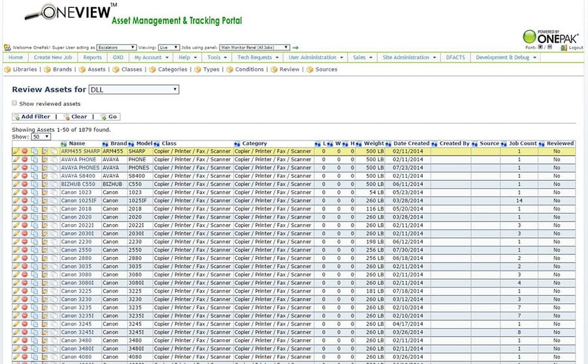Open the DFACTS menu item
Screen dimensions: 588x364
455,58
